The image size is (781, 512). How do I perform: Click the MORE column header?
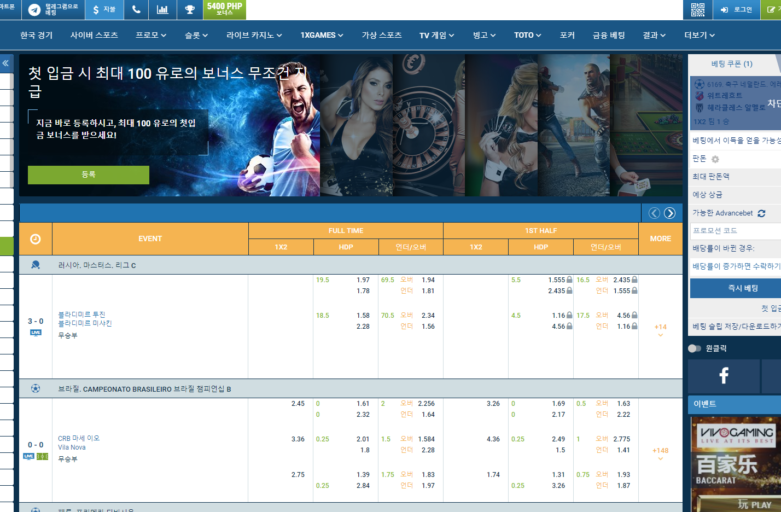[x=660, y=239]
